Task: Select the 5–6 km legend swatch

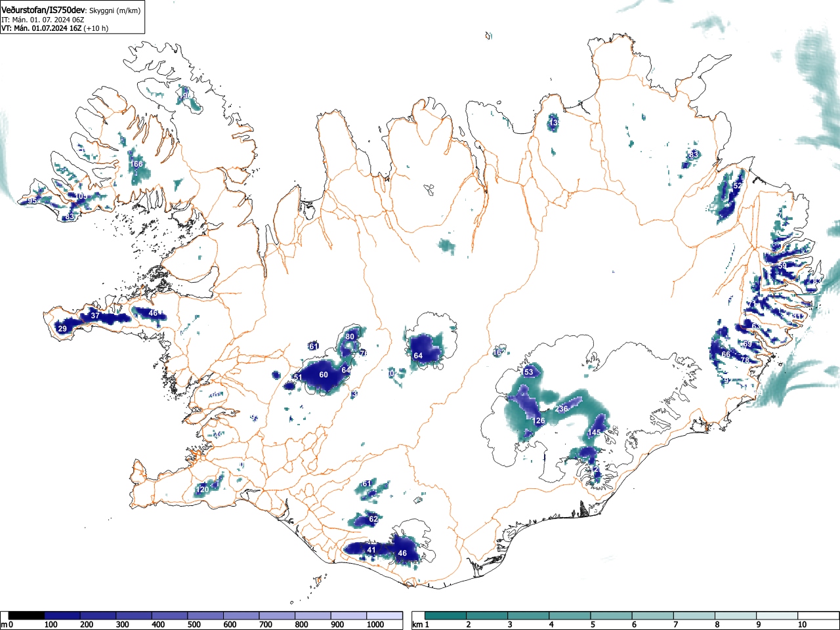Action: (612, 616)
